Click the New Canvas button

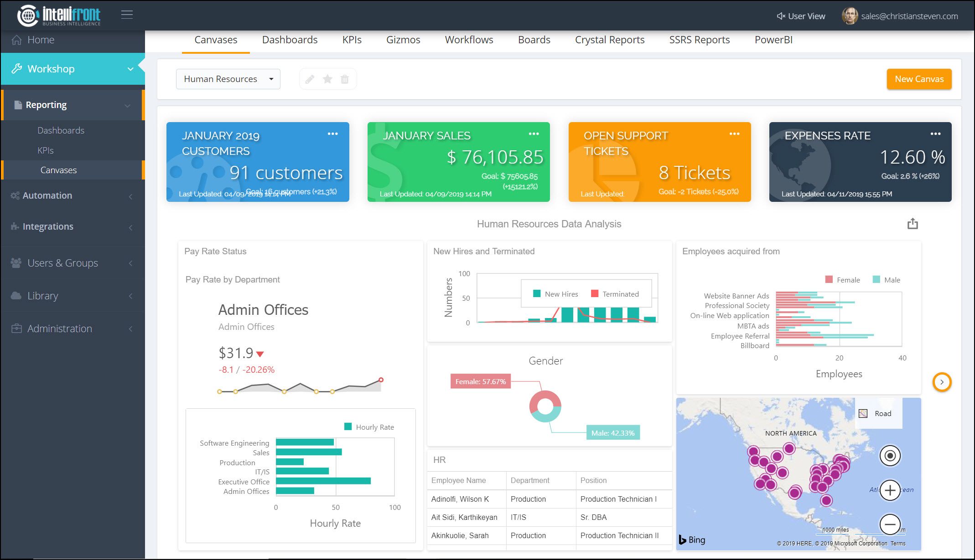point(918,79)
